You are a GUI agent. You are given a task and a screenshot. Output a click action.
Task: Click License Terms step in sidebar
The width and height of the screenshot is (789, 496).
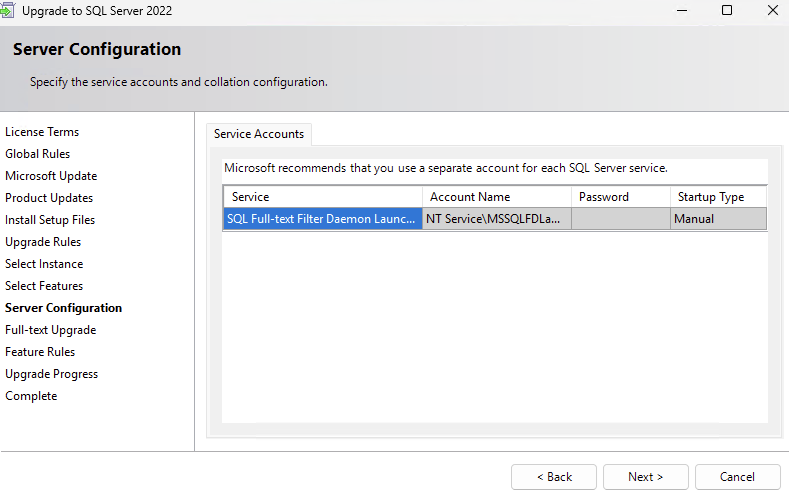[42, 132]
